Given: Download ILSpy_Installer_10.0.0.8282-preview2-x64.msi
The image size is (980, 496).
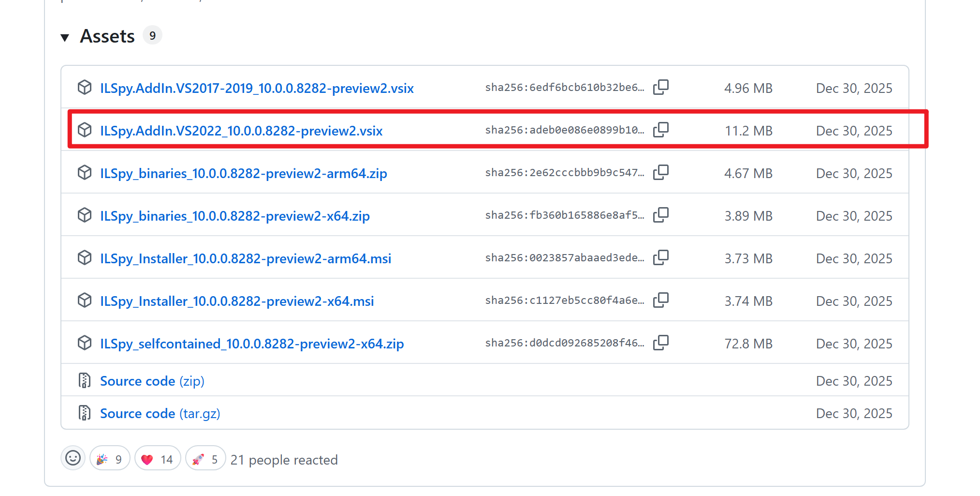Looking at the screenshot, I should click(x=237, y=301).
